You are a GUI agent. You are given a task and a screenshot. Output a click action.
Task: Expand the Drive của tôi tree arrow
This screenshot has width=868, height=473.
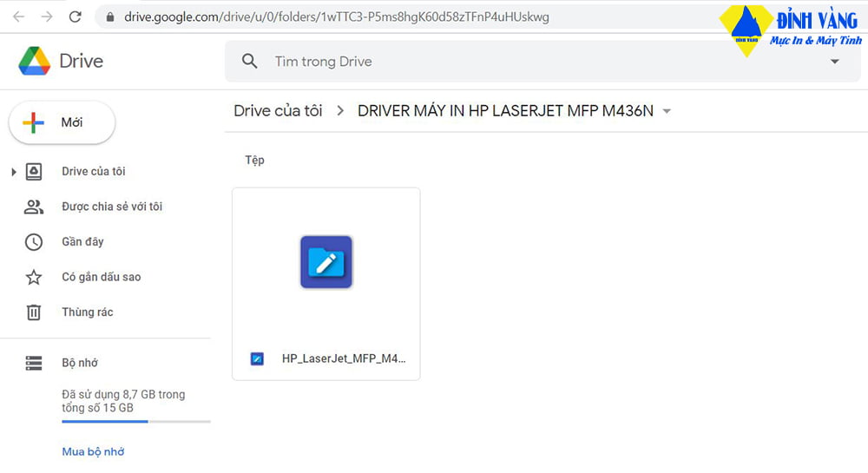14,172
